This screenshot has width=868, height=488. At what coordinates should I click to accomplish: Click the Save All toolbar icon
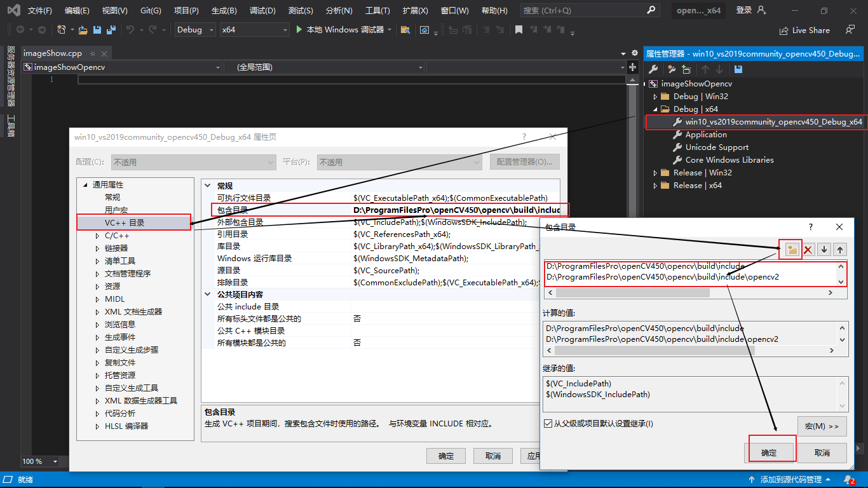(x=111, y=29)
